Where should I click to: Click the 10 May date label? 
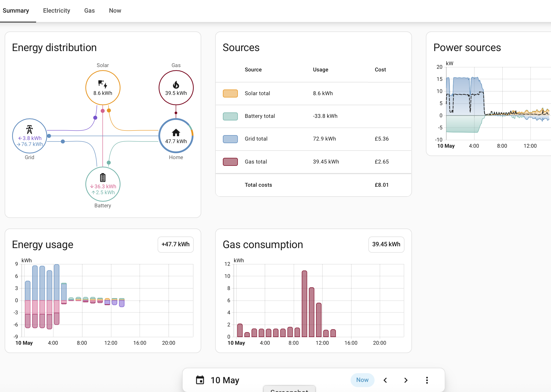pos(225,380)
